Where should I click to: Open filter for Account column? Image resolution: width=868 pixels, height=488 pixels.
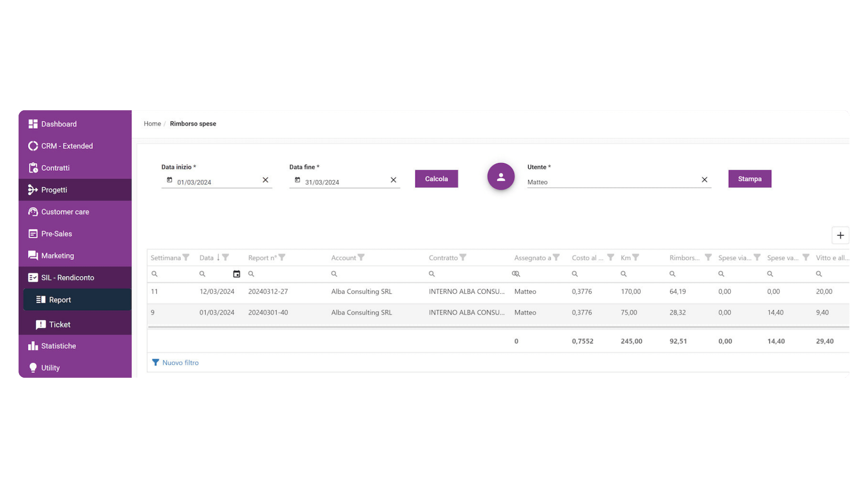pos(361,258)
